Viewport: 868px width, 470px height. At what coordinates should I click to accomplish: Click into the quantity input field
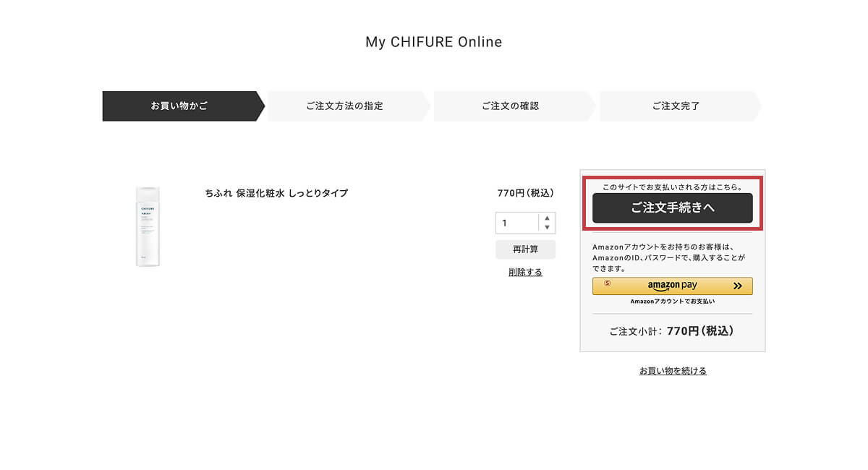[x=516, y=223]
